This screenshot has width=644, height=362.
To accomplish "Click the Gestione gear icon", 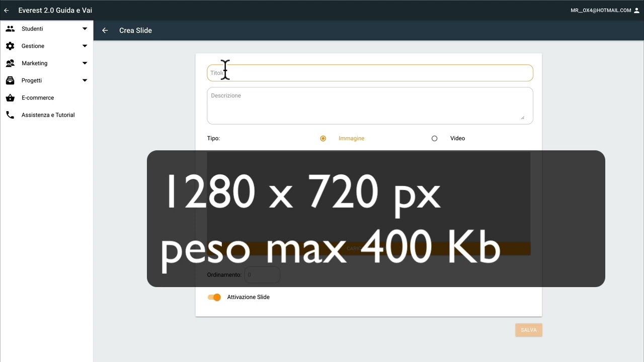I will (x=10, y=46).
